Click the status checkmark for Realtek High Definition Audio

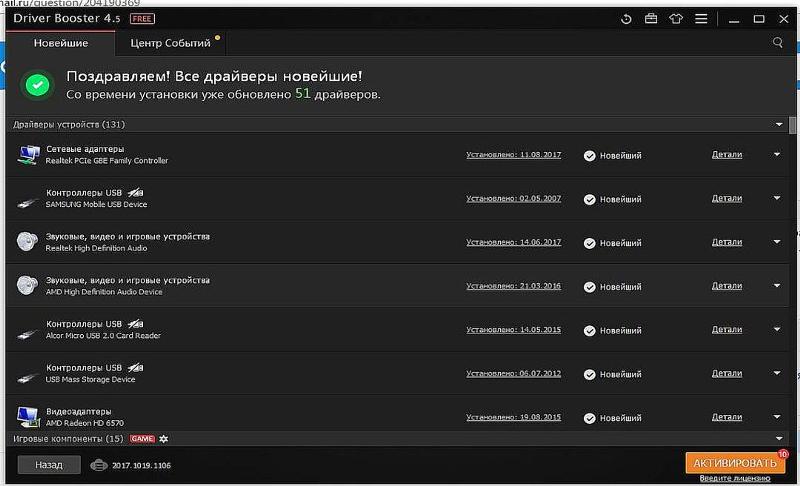click(x=589, y=243)
